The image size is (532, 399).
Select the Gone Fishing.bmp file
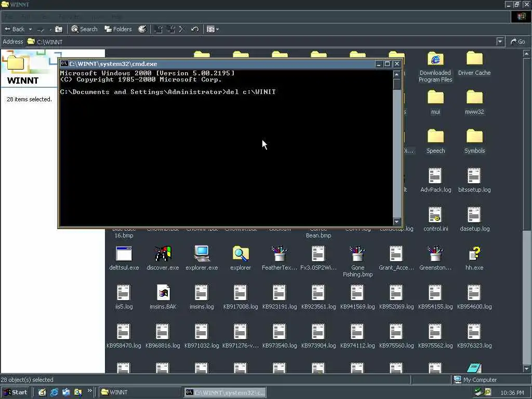pos(357,262)
